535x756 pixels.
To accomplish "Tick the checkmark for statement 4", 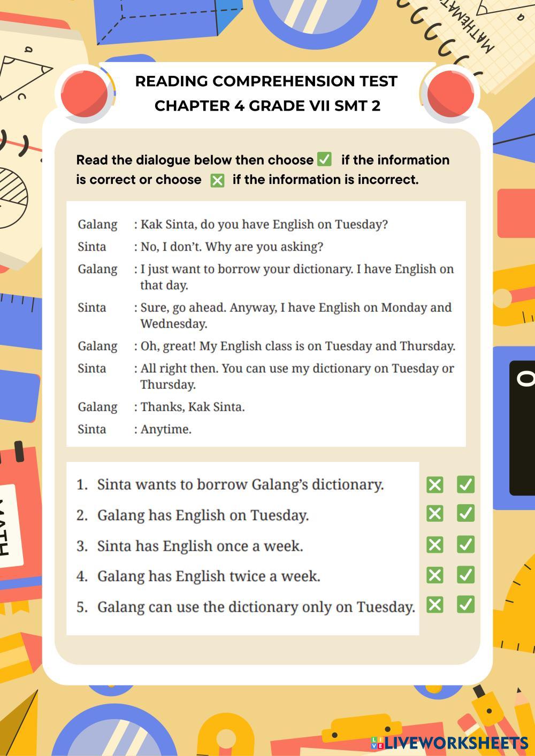I will pos(465,575).
